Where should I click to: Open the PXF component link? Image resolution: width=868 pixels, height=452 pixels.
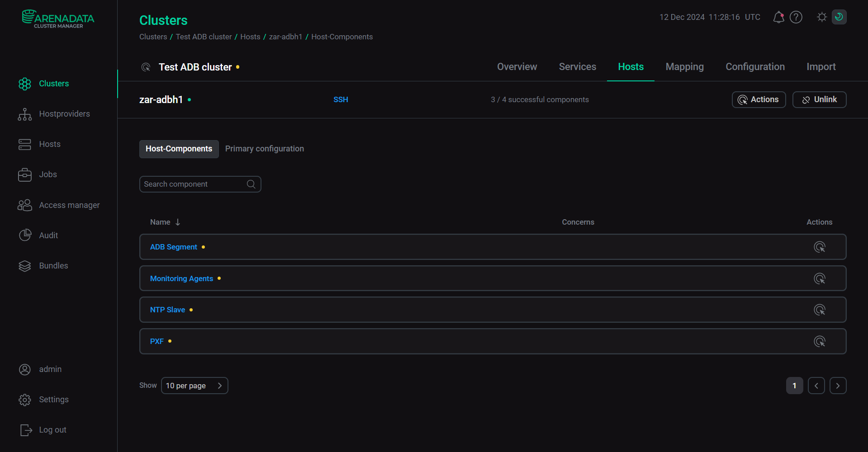tap(157, 341)
